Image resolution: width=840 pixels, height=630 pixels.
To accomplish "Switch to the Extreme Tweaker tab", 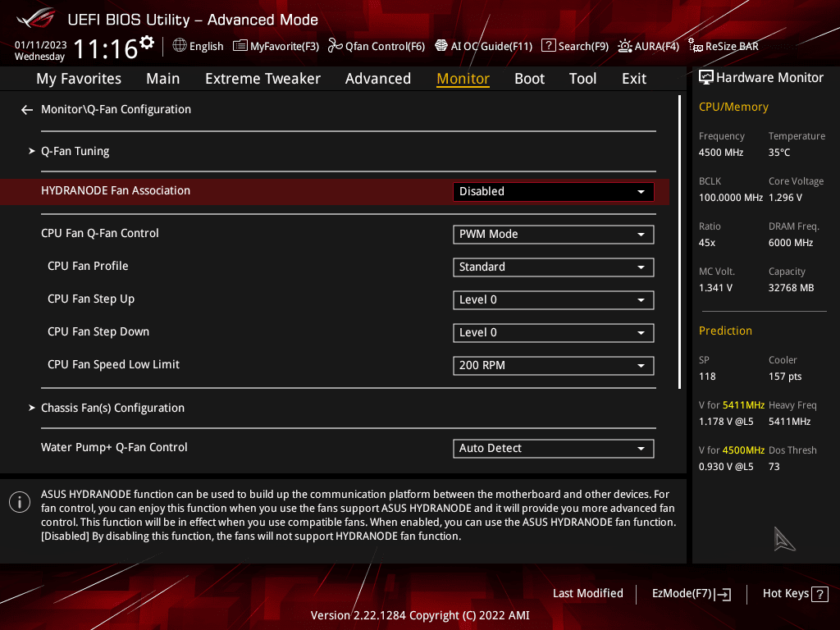I will [262, 79].
